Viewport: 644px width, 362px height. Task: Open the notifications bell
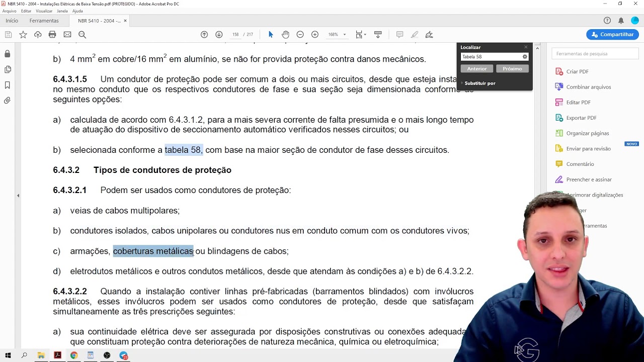[621, 21]
